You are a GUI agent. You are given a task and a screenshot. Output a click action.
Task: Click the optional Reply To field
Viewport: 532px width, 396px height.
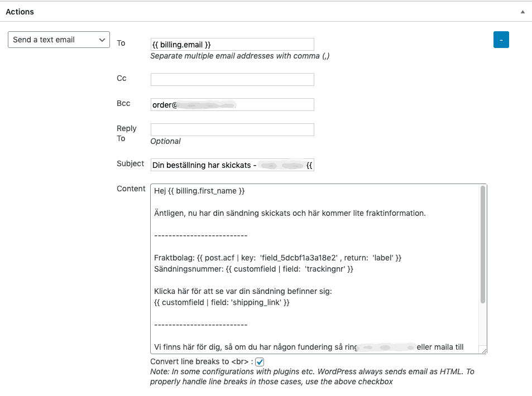[x=232, y=129]
